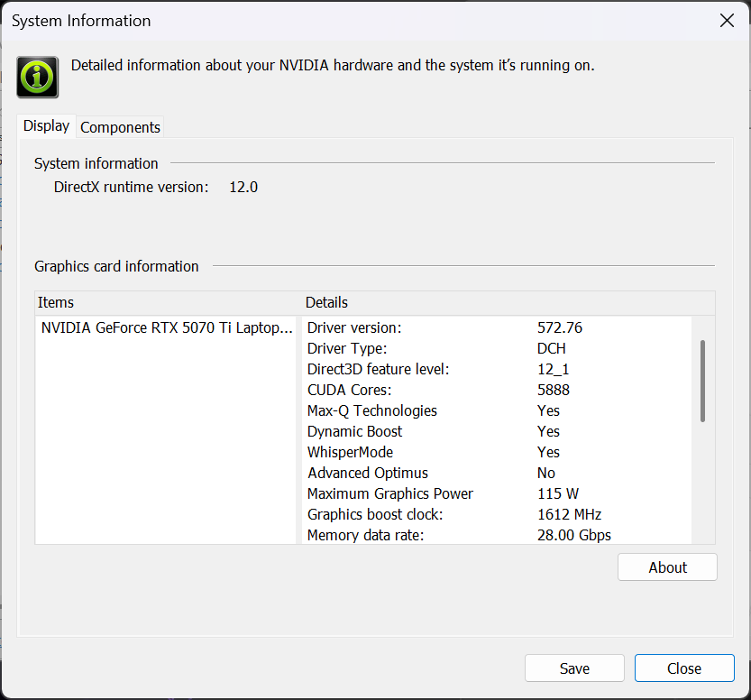Click the System information section heading
Image resolution: width=751 pixels, height=700 pixels.
point(96,164)
